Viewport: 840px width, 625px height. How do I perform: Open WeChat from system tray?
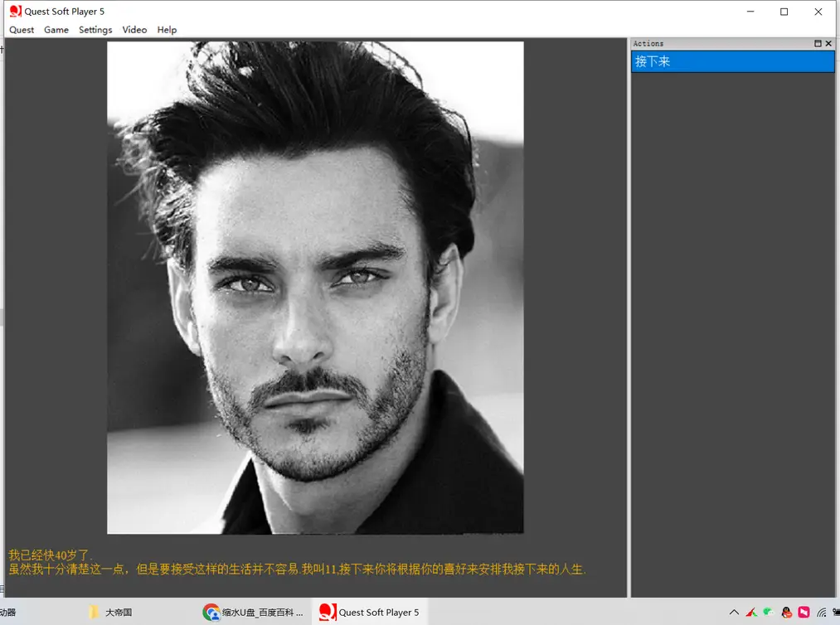pos(769,613)
